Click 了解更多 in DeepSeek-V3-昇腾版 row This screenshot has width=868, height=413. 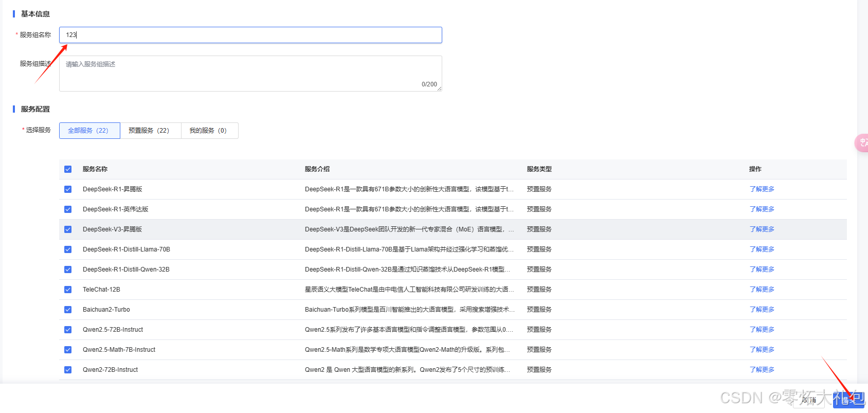(x=762, y=229)
